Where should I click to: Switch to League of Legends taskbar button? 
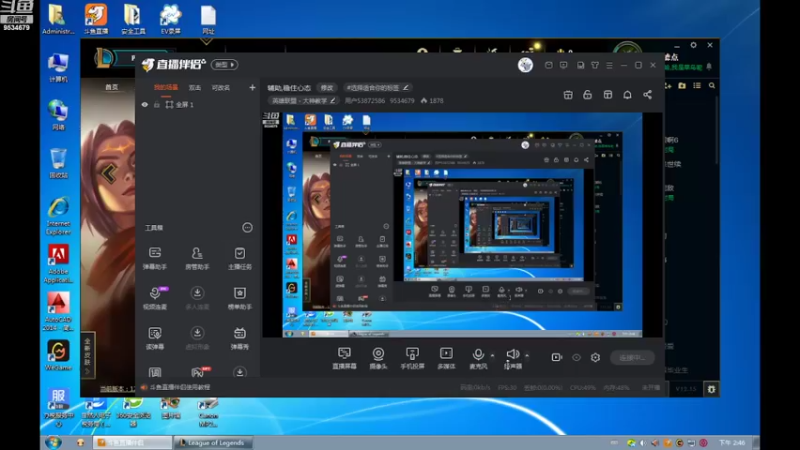point(212,442)
